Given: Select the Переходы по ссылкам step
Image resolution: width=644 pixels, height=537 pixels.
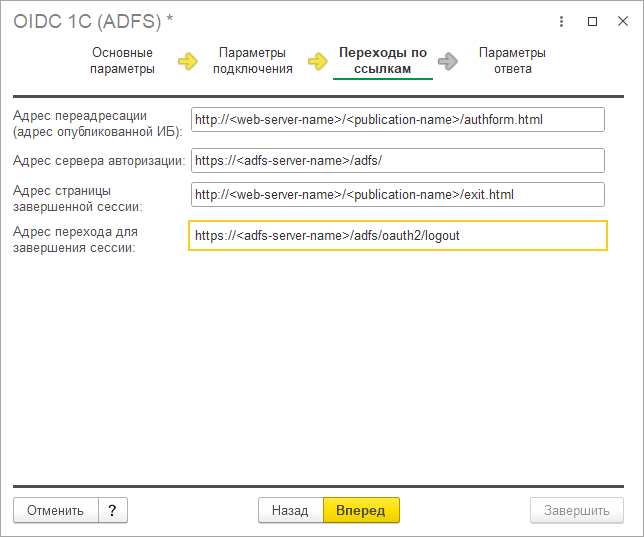Looking at the screenshot, I should [382, 61].
